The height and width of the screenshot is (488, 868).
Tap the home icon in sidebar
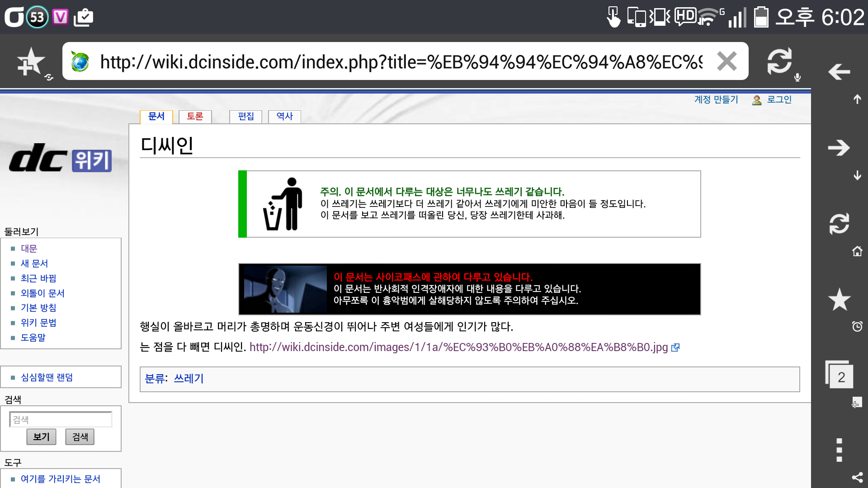tap(857, 251)
